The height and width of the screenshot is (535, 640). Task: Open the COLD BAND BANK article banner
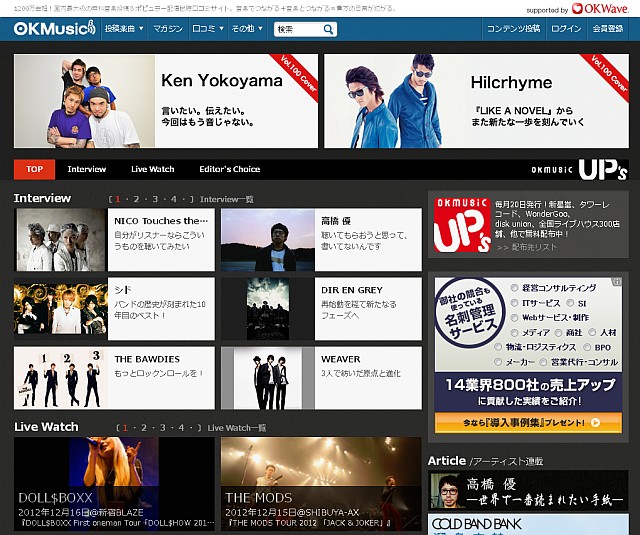click(x=528, y=524)
